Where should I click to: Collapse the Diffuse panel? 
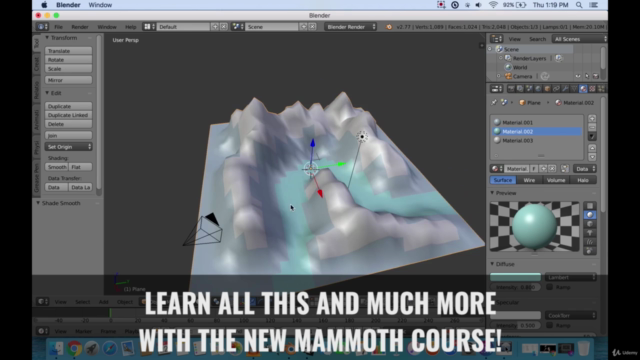(x=492, y=264)
